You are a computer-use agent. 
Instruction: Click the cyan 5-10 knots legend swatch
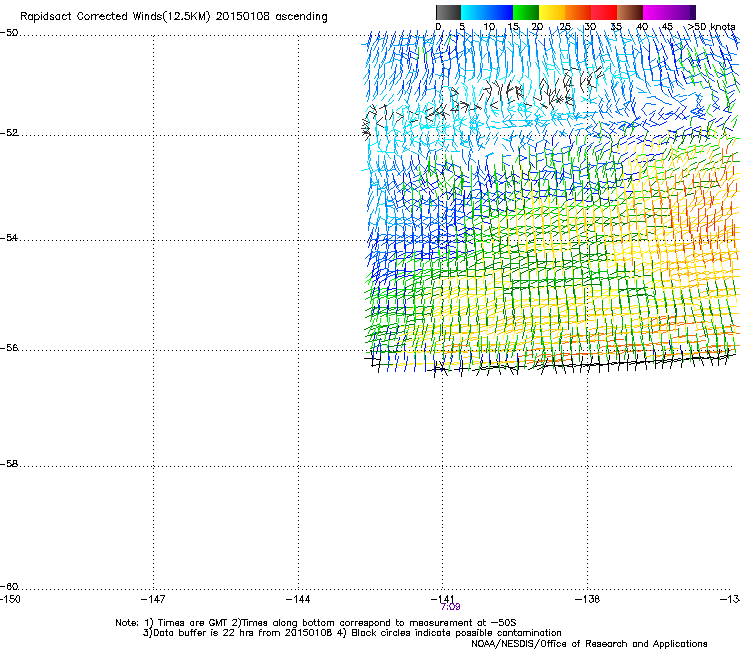click(474, 12)
